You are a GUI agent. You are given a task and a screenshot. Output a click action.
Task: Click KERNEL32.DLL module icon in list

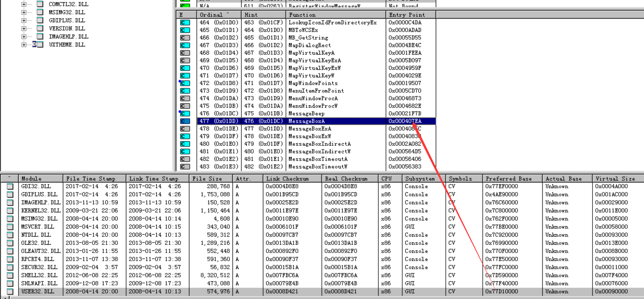(x=10, y=211)
